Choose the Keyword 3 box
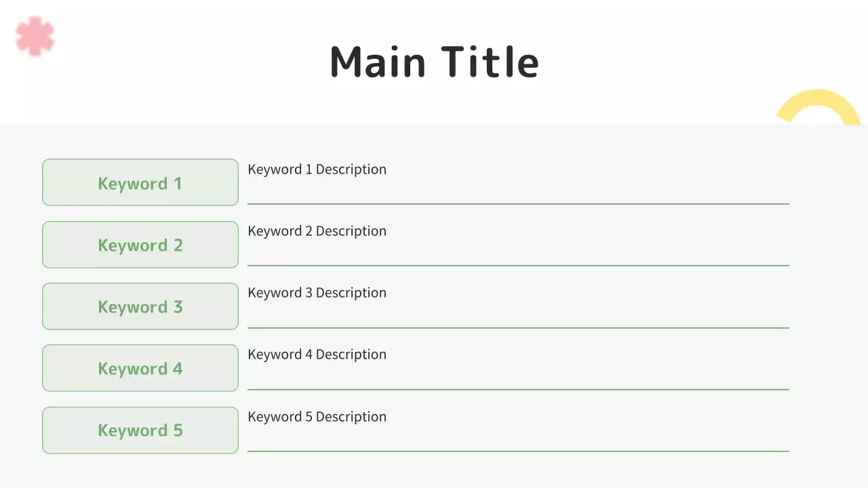The image size is (868, 488). coord(140,306)
